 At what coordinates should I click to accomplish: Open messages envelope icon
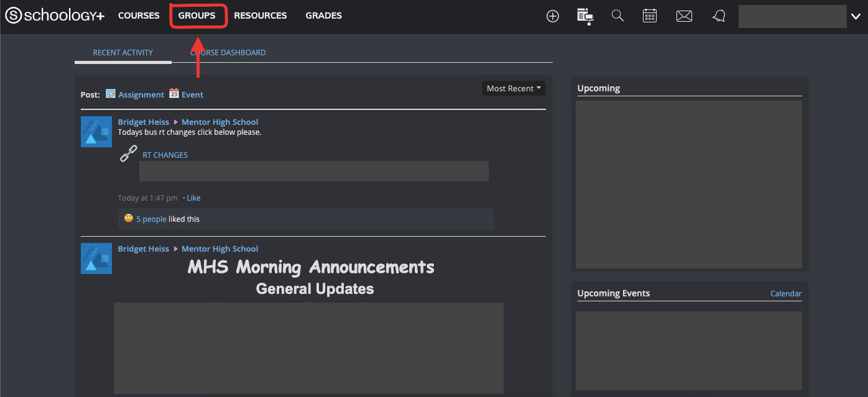coord(684,16)
